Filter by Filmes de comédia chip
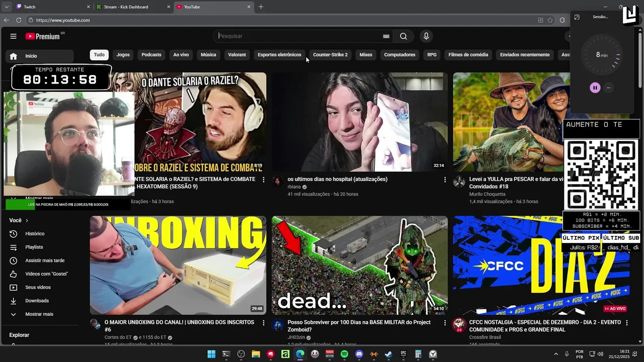644x362 pixels. (468, 55)
